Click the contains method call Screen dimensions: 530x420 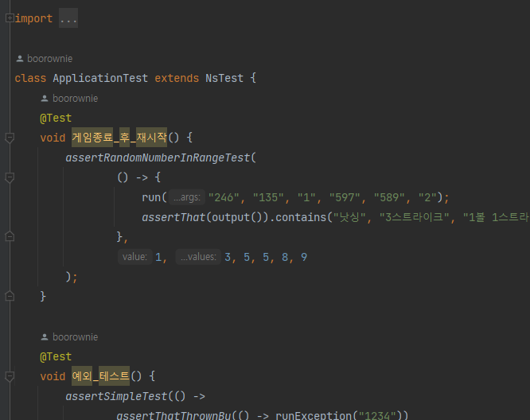coord(301,217)
